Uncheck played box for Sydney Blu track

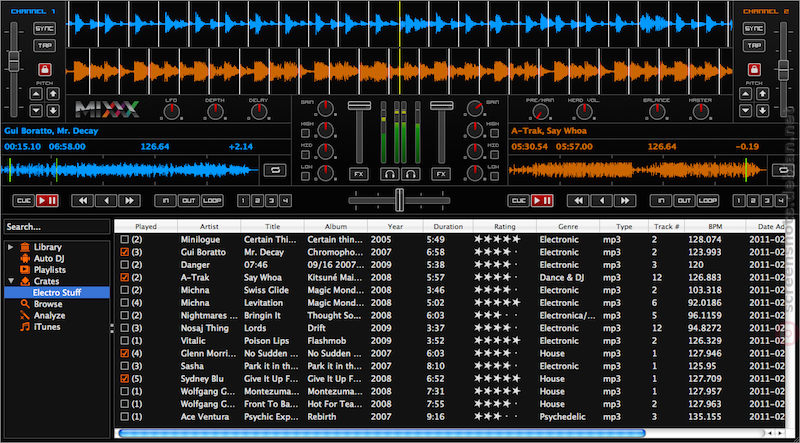pos(124,379)
